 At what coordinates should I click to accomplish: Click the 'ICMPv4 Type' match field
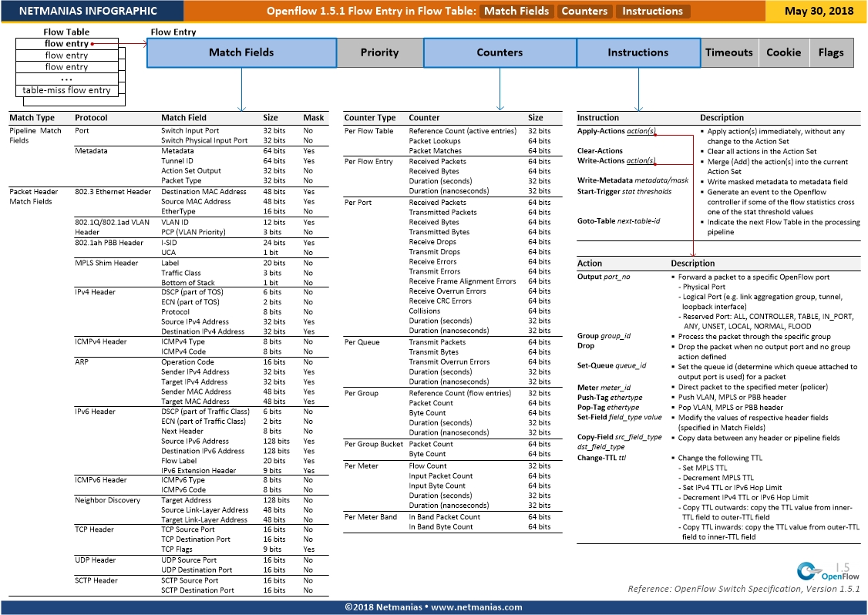coord(183,341)
